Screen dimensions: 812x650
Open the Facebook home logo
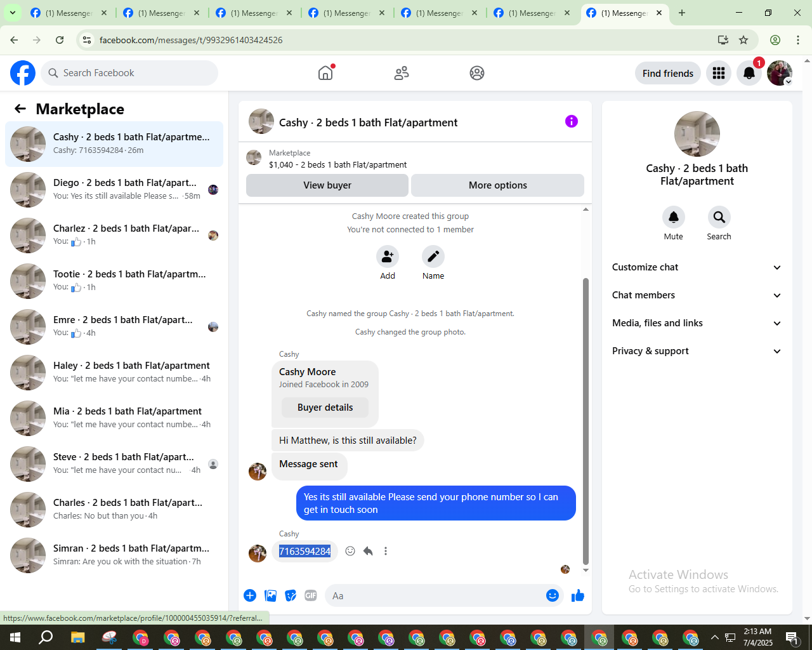[x=23, y=73]
